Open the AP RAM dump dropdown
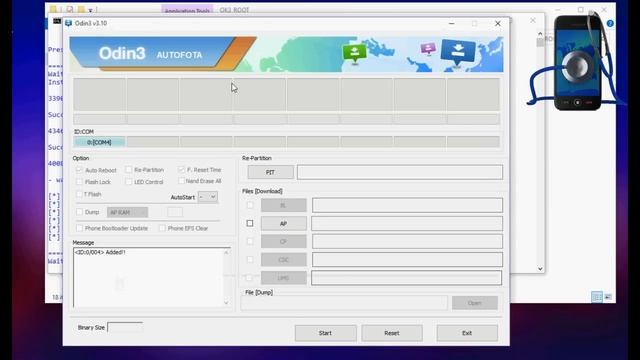 pos(127,212)
